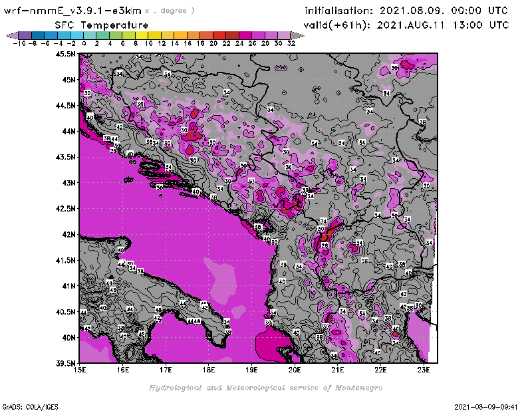This screenshot has width=532, height=411.
Task: Pick the green swatch between 4 and 6
Action: (115, 35)
